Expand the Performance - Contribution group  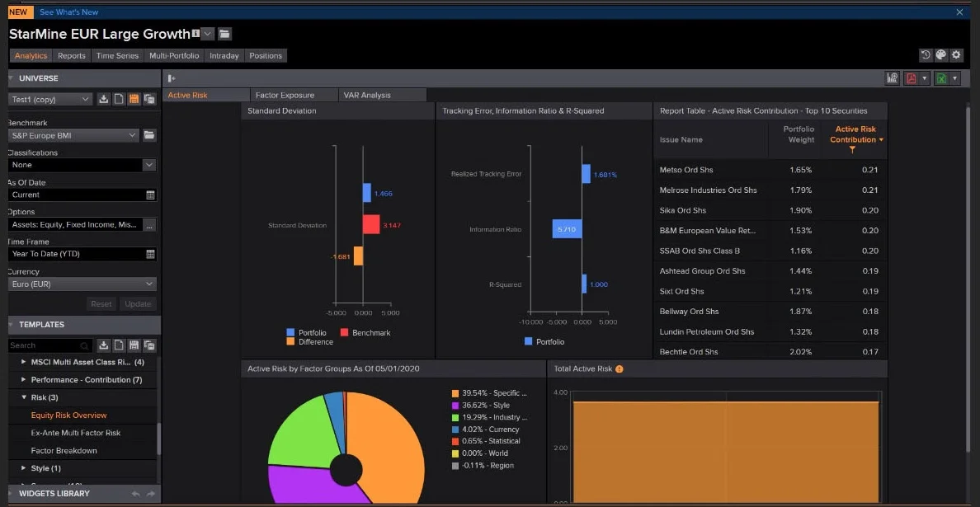pyautogui.click(x=24, y=379)
